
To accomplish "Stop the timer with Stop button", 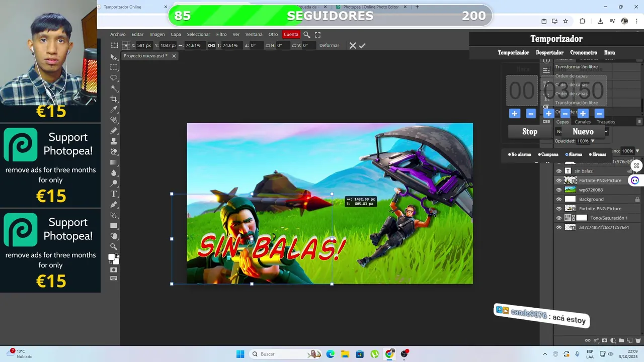I will tap(530, 132).
